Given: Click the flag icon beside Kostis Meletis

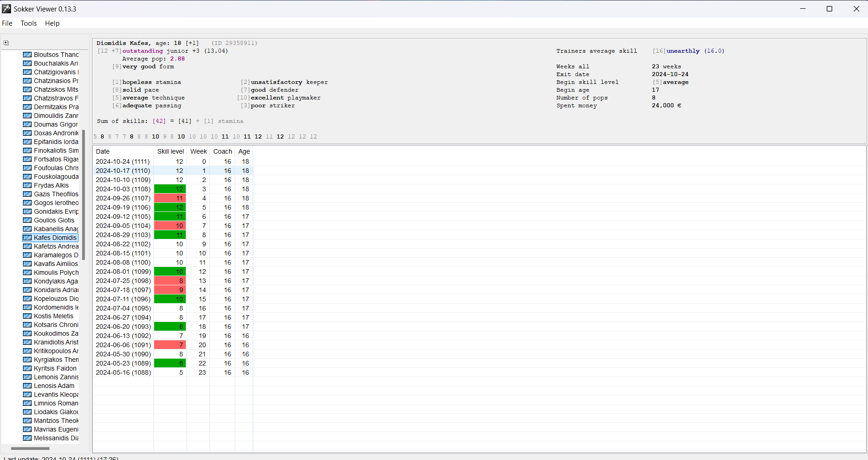Looking at the screenshot, I should 28,316.
